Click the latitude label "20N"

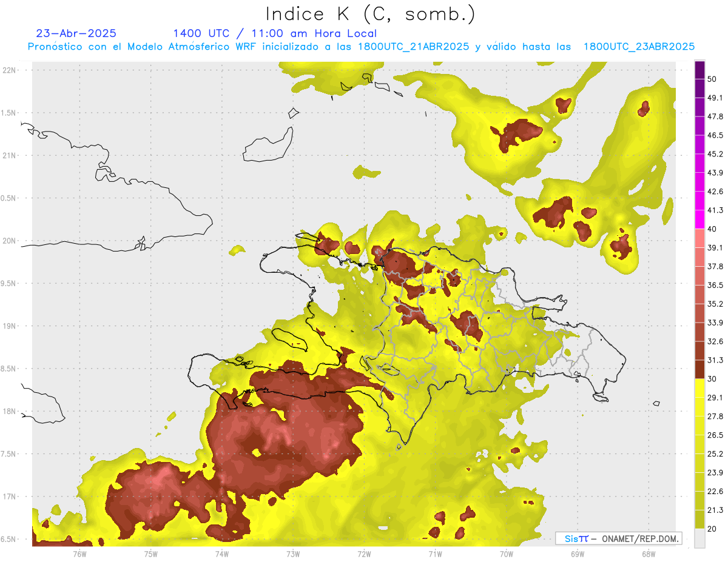tap(10, 241)
